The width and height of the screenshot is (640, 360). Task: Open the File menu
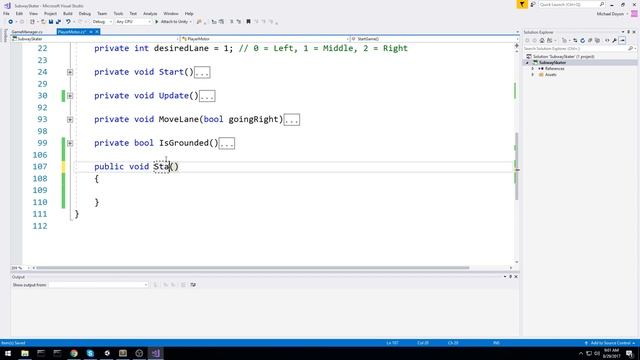click(6, 13)
